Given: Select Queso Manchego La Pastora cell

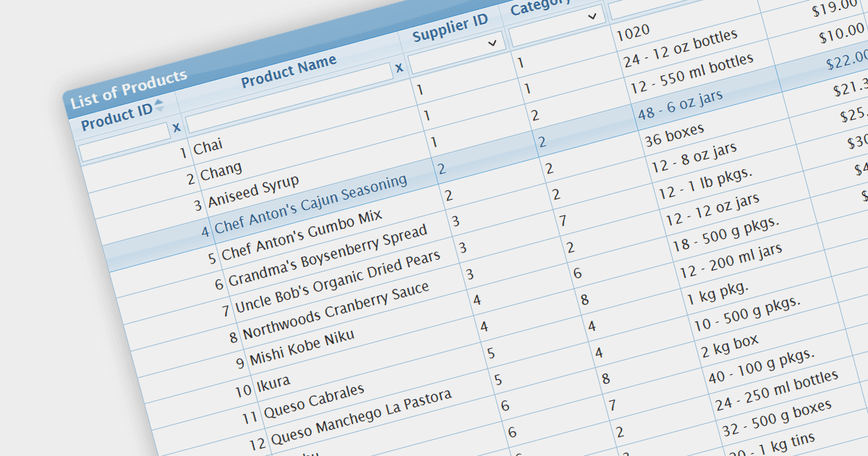Looking at the screenshot, I should tap(360, 417).
